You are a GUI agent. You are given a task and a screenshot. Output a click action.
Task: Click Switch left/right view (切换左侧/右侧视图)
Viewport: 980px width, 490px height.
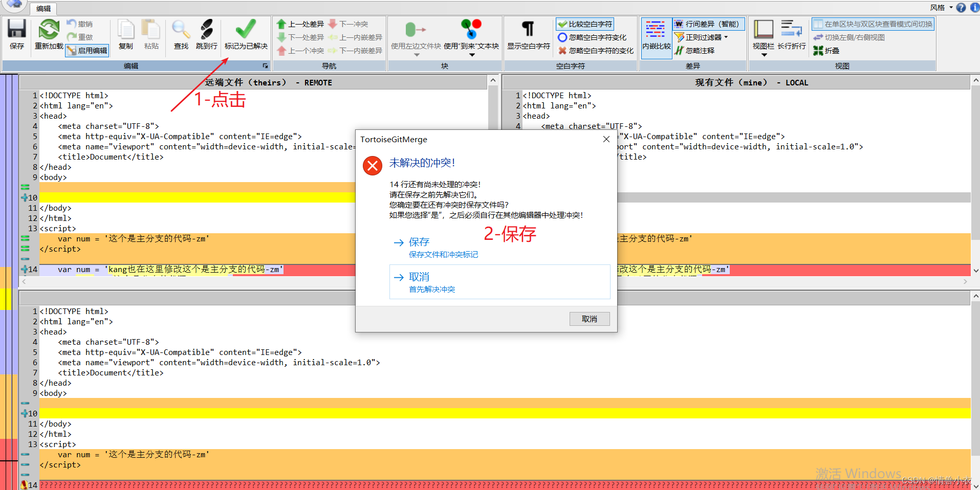849,37
